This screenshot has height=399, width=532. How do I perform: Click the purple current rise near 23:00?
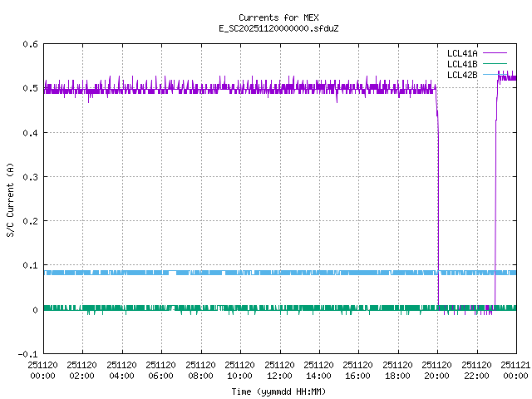(x=495, y=208)
